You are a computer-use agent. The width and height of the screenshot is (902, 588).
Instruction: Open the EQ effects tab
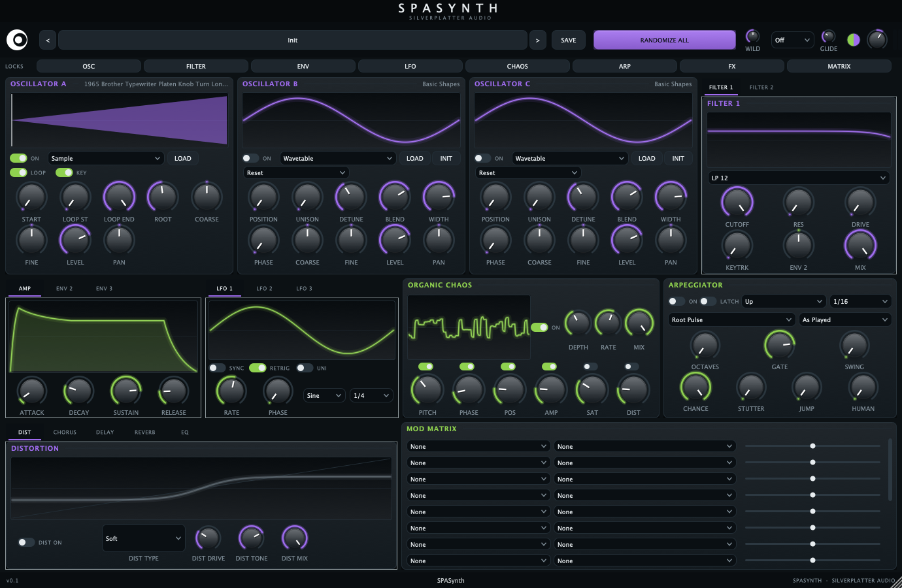click(185, 432)
